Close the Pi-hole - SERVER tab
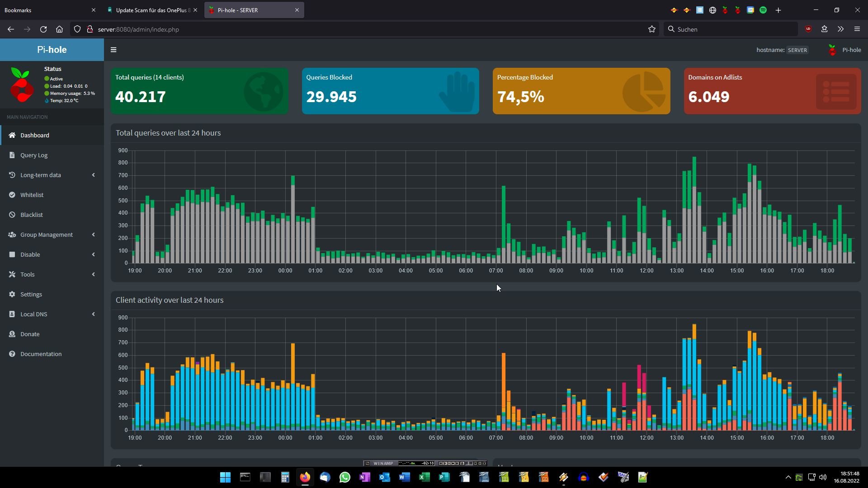Screen dimensions: 868x488 coord(297,10)
